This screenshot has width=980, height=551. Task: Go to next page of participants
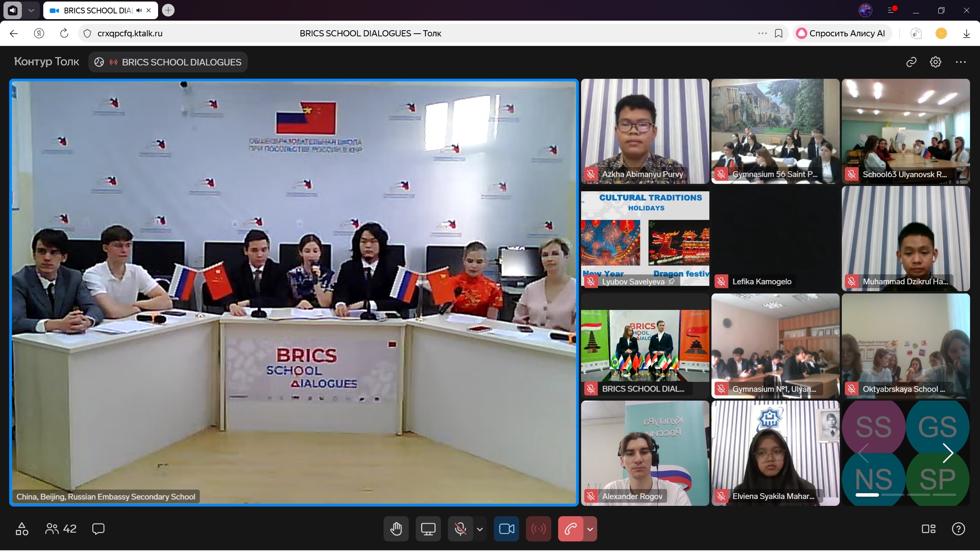pos(948,453)
